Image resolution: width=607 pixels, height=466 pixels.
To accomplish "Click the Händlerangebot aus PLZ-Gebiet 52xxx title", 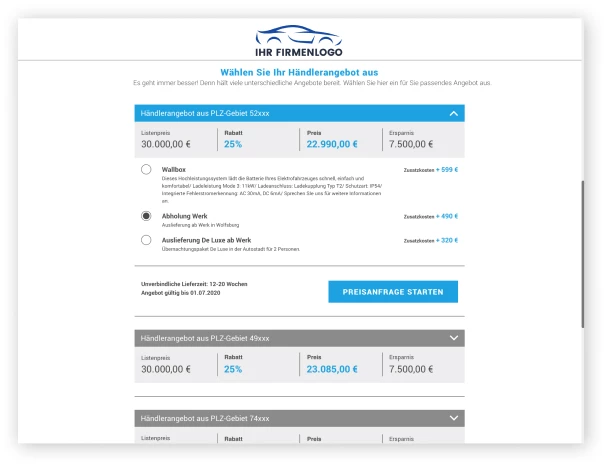I will click(x=205, y=114).
